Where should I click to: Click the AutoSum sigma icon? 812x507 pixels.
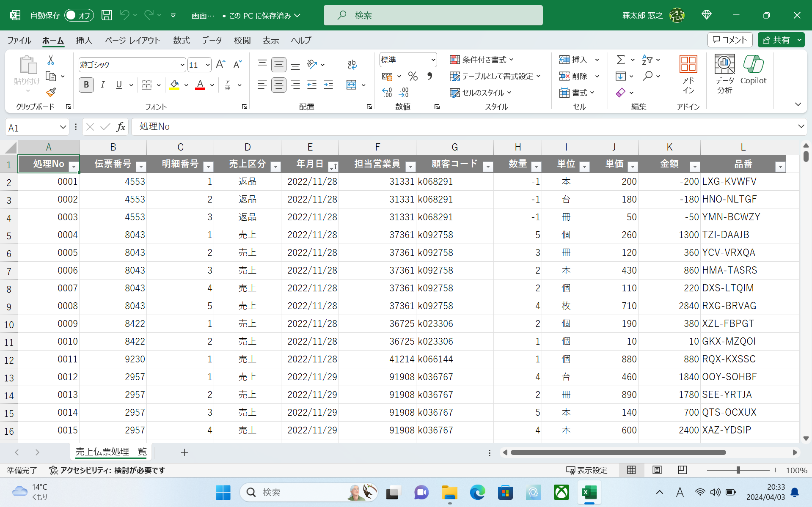click(620, 60)
